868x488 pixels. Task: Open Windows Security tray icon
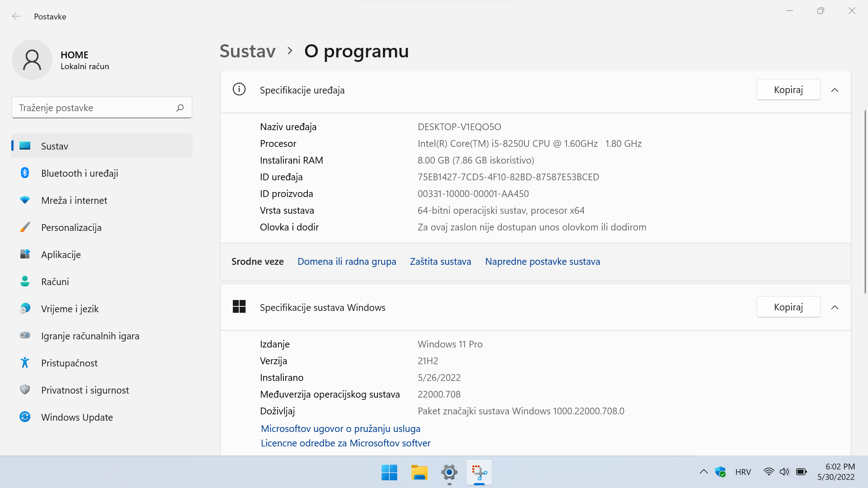pyautogui.click(x=720, y=472)
